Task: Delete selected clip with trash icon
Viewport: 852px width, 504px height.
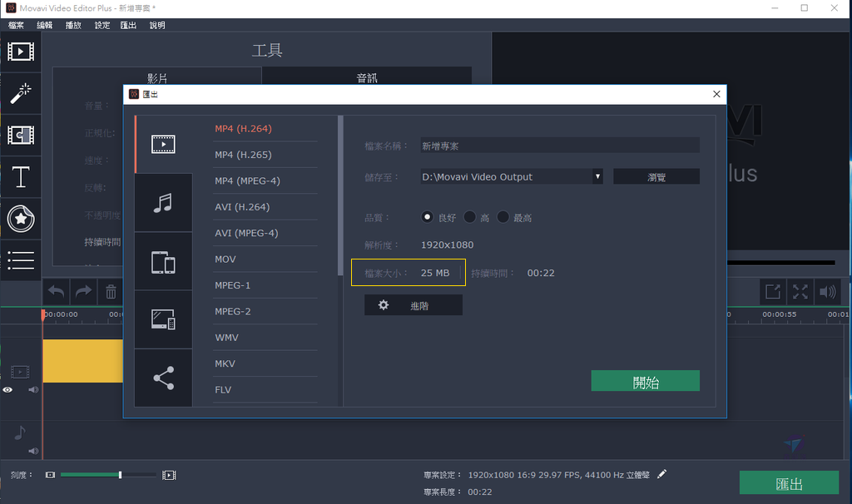Action: [111, 292]
